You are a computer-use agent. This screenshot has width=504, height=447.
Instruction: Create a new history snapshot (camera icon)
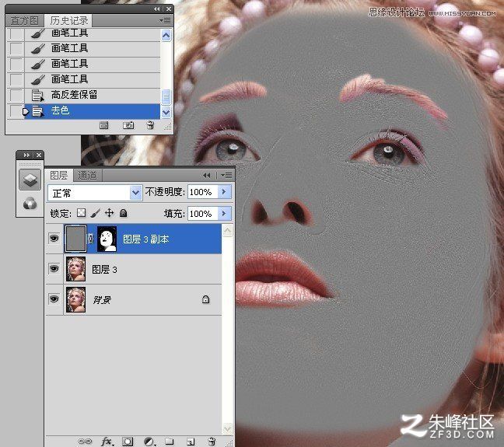coord(128,125)
